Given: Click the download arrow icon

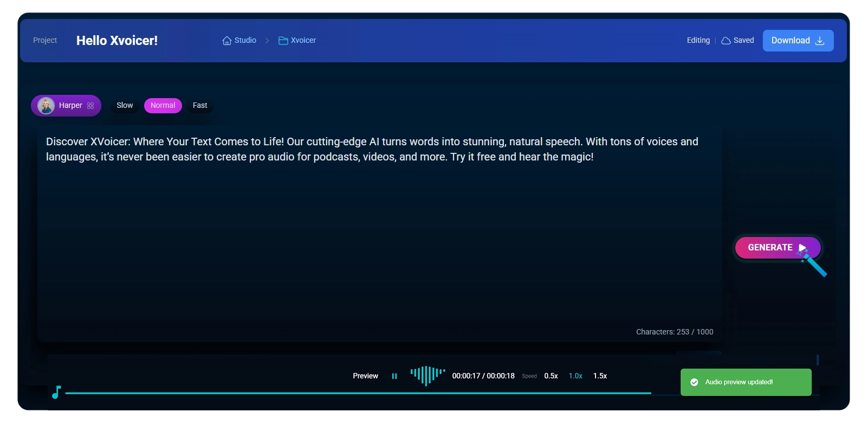Looking at the screenshot, I should coord(820,41).
